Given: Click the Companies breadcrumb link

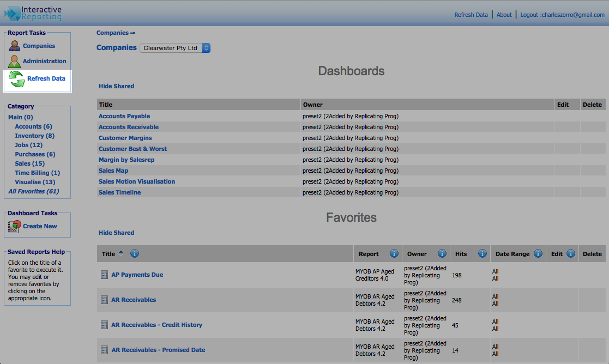Looking at the screenshot, I should pyautogui.click(x=113, y=33).
